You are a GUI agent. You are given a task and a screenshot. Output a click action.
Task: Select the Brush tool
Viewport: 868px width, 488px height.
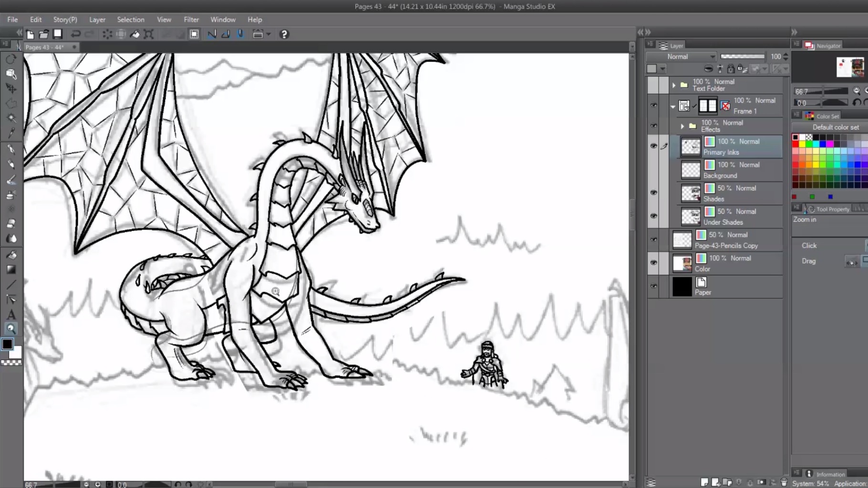tap(11, 180)
